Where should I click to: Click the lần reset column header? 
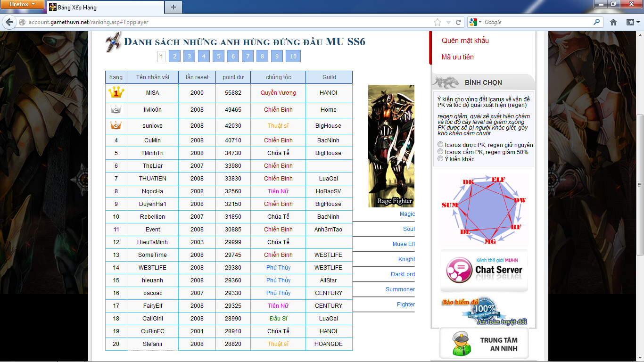pos(197,77)
